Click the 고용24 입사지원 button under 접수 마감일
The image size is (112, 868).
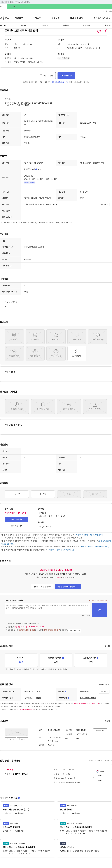[16, 519]
